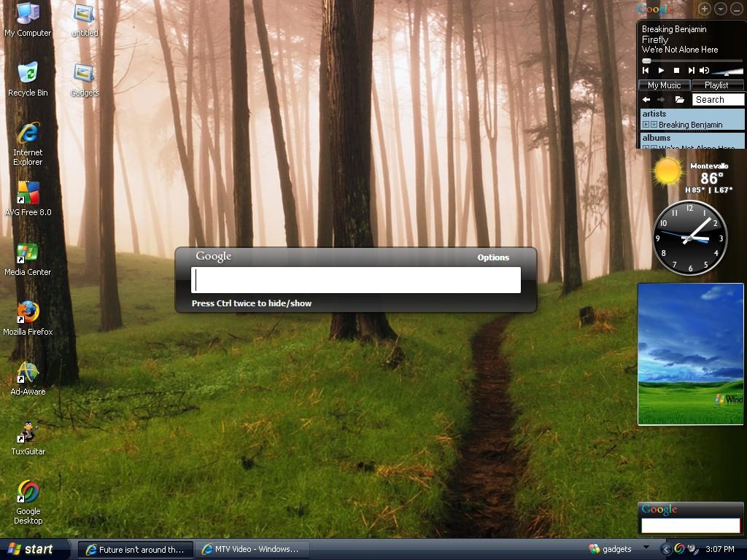Switch to the Playlist tab
747x560 pixels.
(716, 85)
